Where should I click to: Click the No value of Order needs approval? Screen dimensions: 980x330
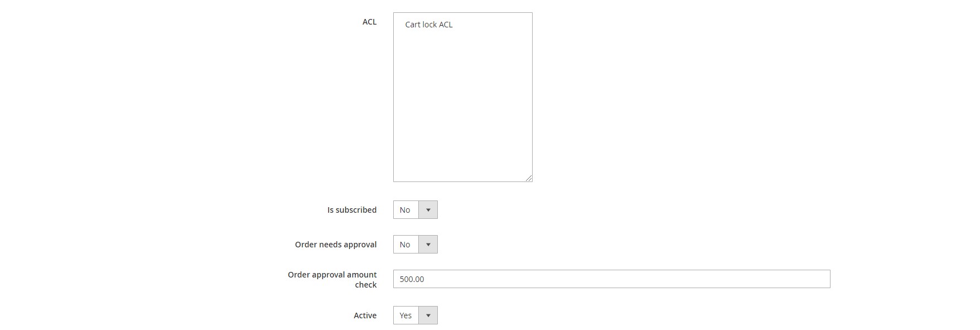pyautogui.click(x=405, y=245)
